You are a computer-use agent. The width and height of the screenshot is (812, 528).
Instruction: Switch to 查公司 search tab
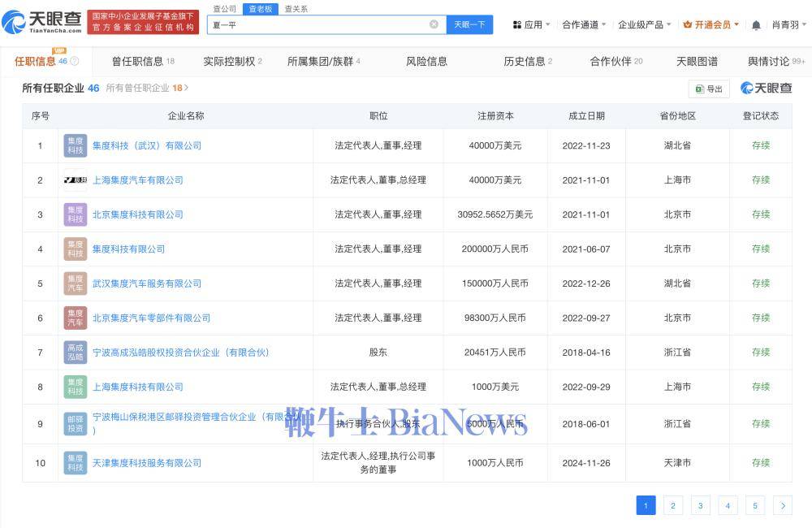coord(224,9)
